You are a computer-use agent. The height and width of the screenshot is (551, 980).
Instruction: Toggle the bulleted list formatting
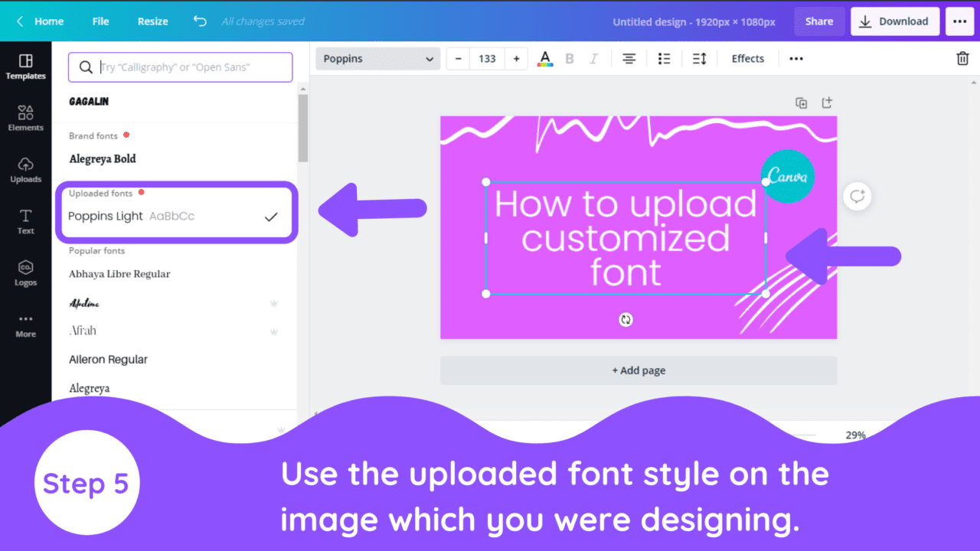point(664,58)
